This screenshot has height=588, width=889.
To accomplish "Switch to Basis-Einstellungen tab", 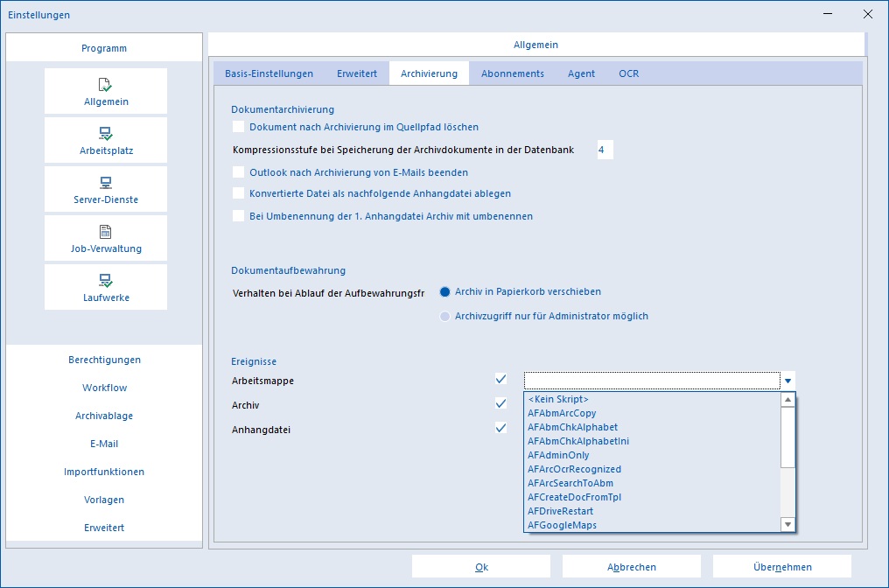I will click(x=269, y=73).
